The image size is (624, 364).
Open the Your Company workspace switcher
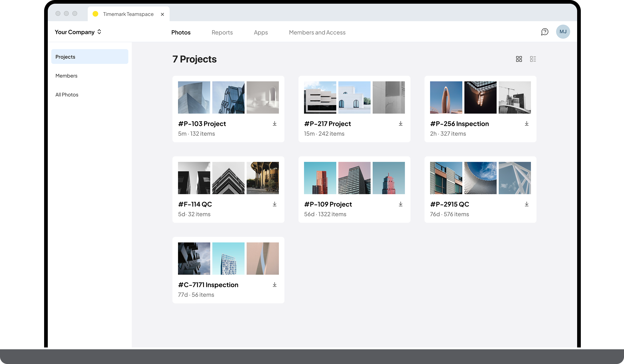pyautogui.click(x=78, y=32)
